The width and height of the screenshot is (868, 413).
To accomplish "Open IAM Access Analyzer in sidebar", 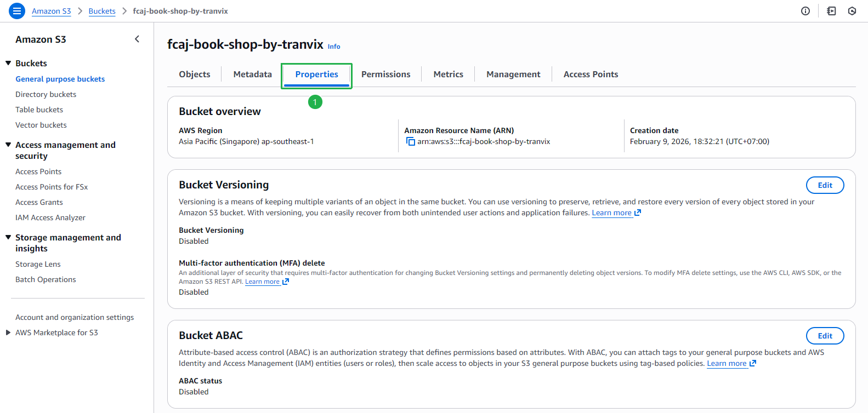I will (50, 217).
